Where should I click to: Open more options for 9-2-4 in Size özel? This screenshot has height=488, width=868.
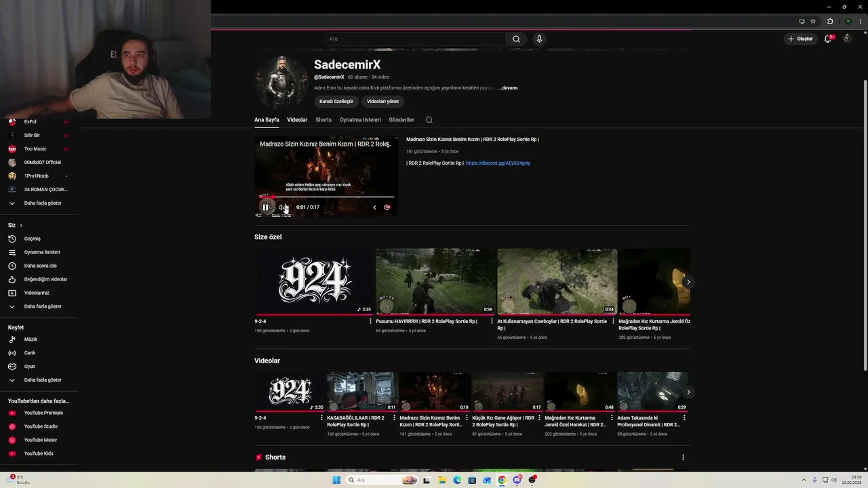[x=370, y=321]
